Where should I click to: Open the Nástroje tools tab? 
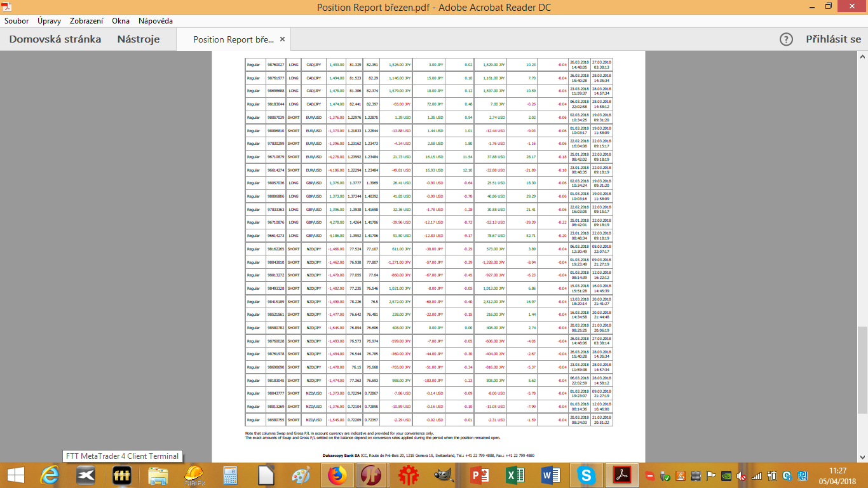click(138, 39)
